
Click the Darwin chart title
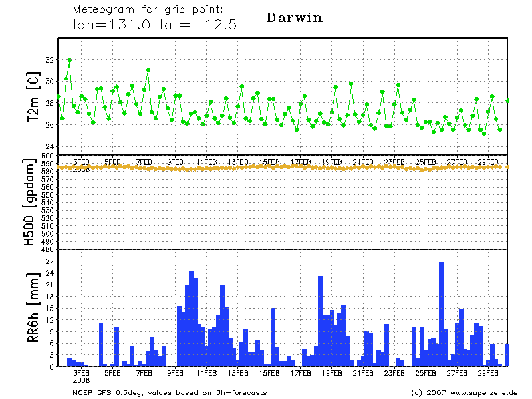pyautogui.click(x=294, y=18)
